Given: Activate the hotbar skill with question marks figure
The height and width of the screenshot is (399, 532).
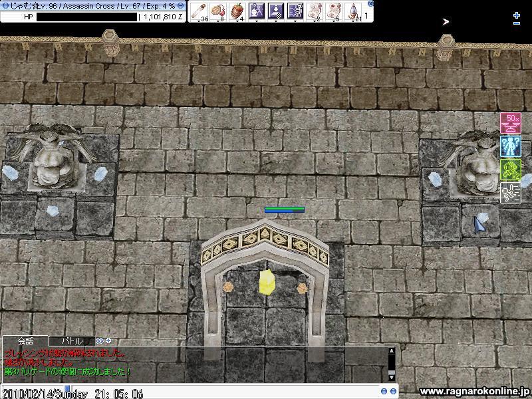Looking at the screenshot, I should click(x=257, y=11).
